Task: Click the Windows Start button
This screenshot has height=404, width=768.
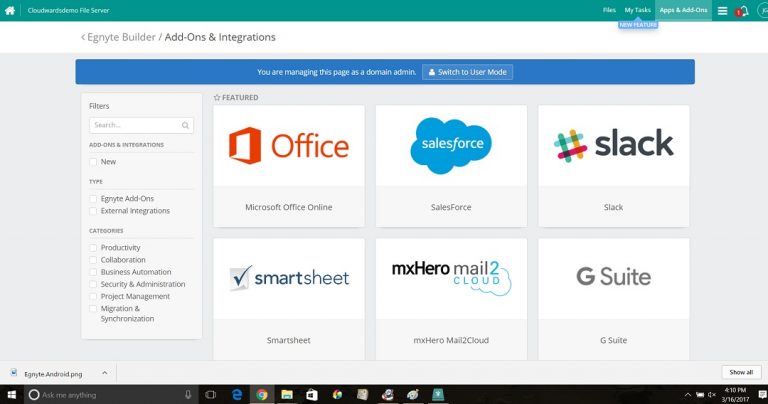Action: [11, 395]
